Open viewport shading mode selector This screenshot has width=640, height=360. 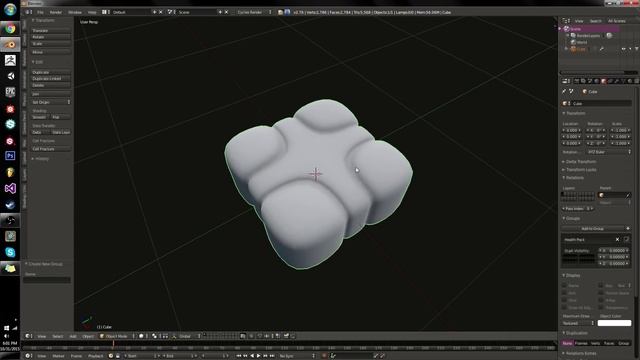143,336
